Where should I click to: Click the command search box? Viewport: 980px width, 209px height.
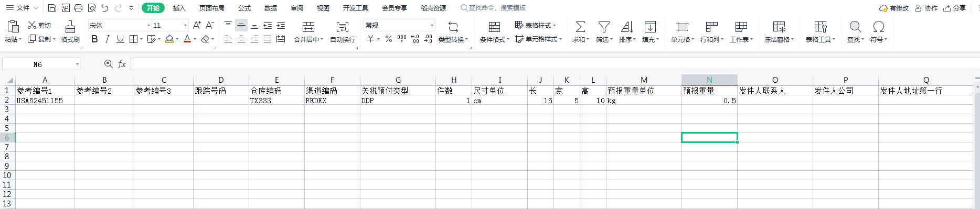(x=493, y=8)
